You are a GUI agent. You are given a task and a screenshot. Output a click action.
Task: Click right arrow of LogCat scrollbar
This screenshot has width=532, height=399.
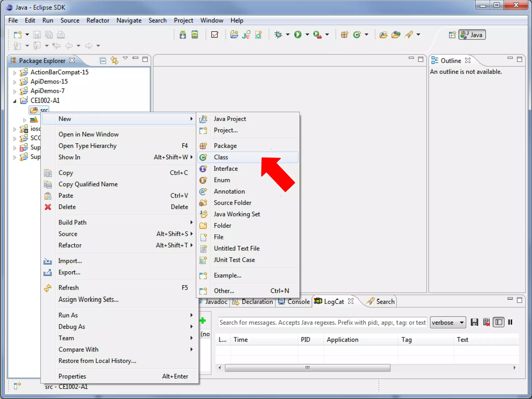515,368
